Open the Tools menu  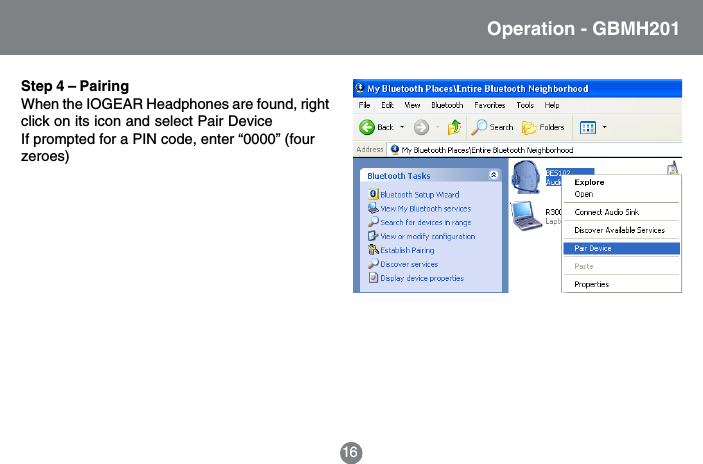click(525, 105)
